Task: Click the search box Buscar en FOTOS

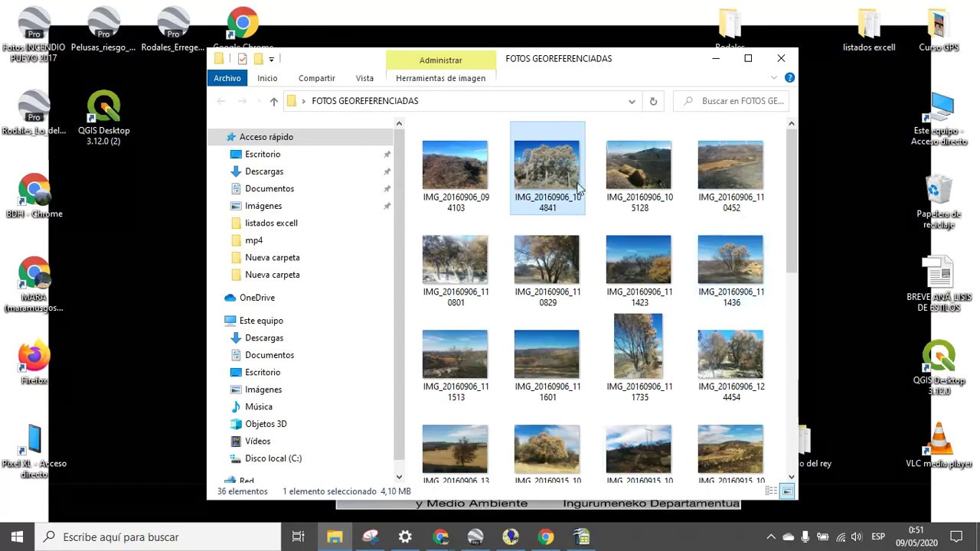Action: [731, 101]
